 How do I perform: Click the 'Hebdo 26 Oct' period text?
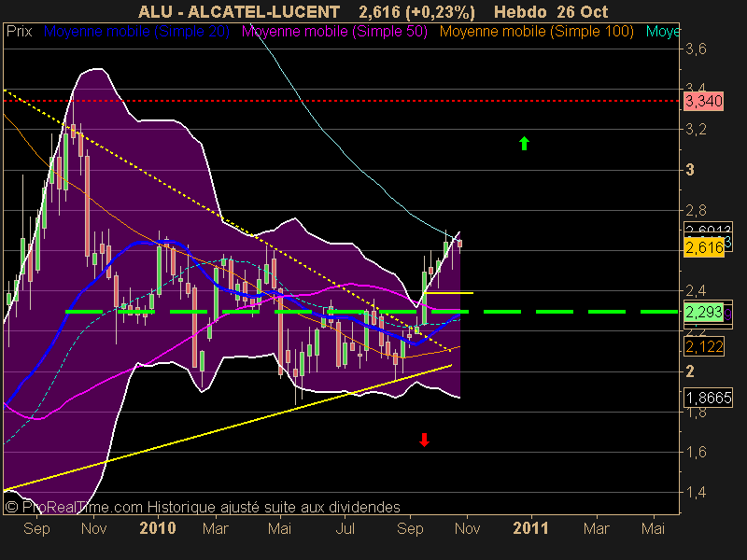(551, 11)
